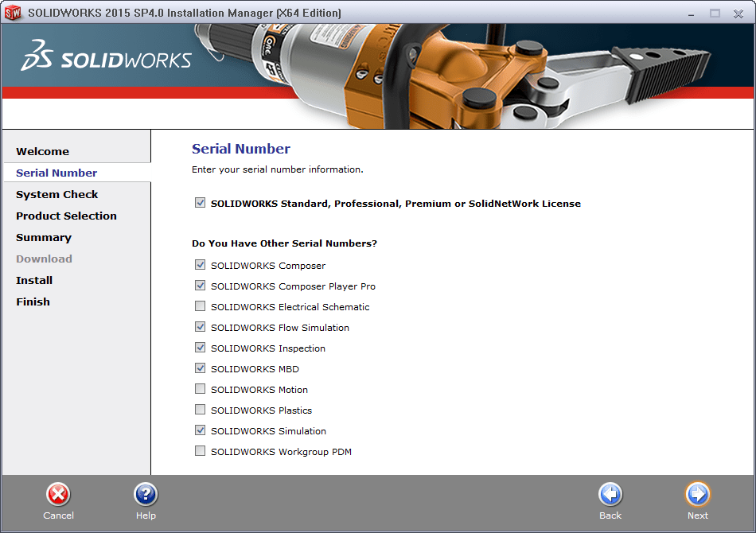The height and width of the screenshot is (533, 756).
Task: Switch to Product Selection step
Action: click(x=66, y=216)
